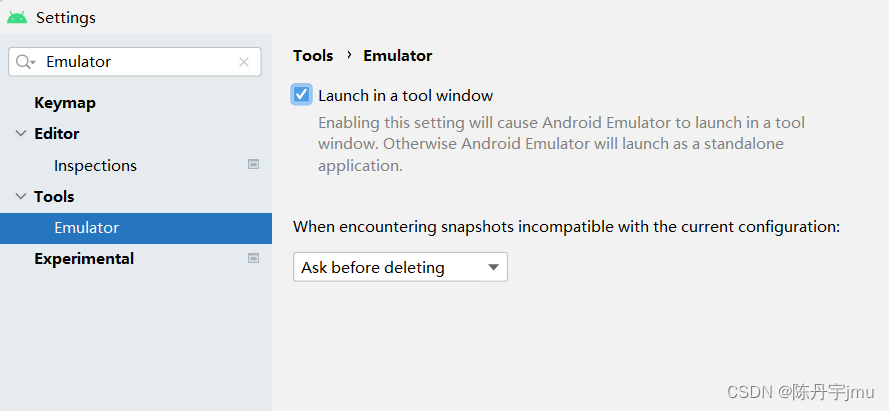Image resolution: width=889 pixels, height=411 pixels.
Task: Select Tools in the settings tree
Action: click(54, 197)
